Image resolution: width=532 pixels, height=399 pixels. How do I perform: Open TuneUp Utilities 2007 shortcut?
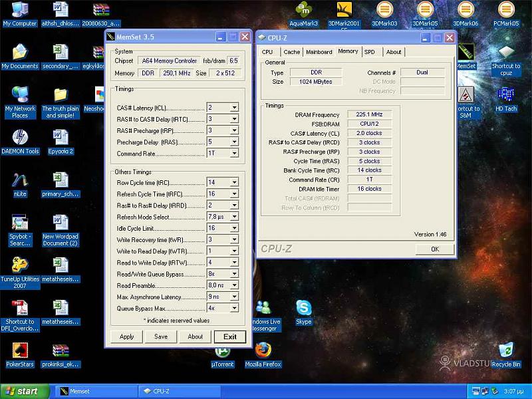click(20, 273)
